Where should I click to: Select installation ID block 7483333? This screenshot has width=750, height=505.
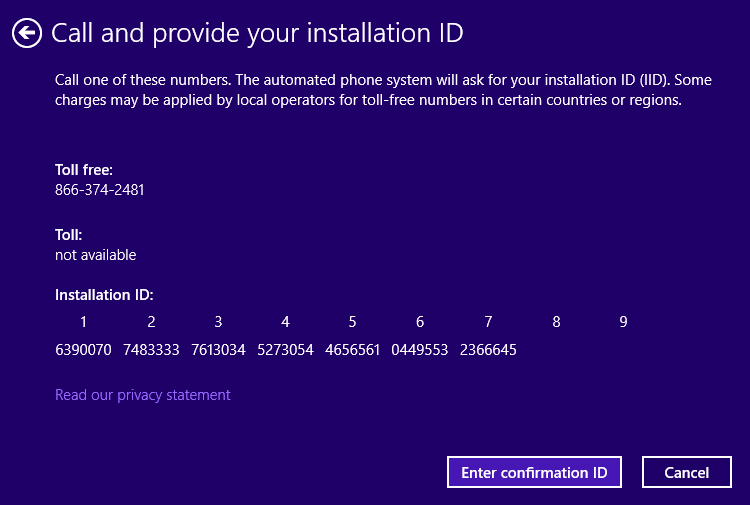[151, 350]
